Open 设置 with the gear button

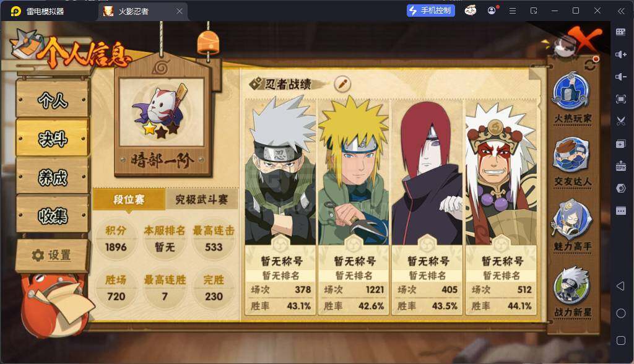tap(51, 255)
